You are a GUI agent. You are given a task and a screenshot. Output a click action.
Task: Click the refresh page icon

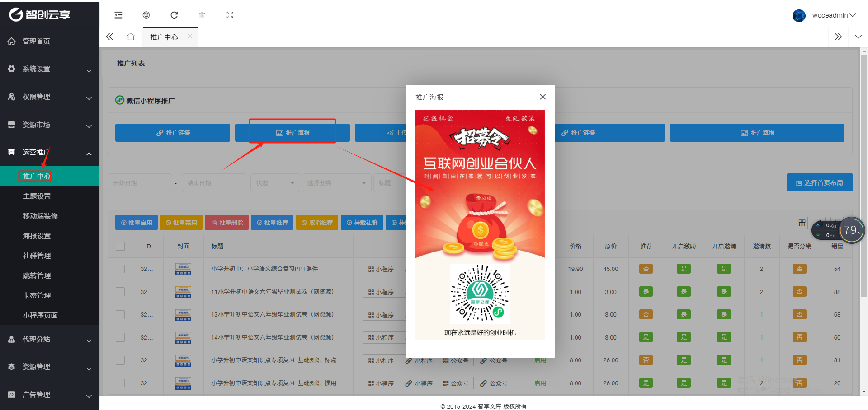pos(174,15)
